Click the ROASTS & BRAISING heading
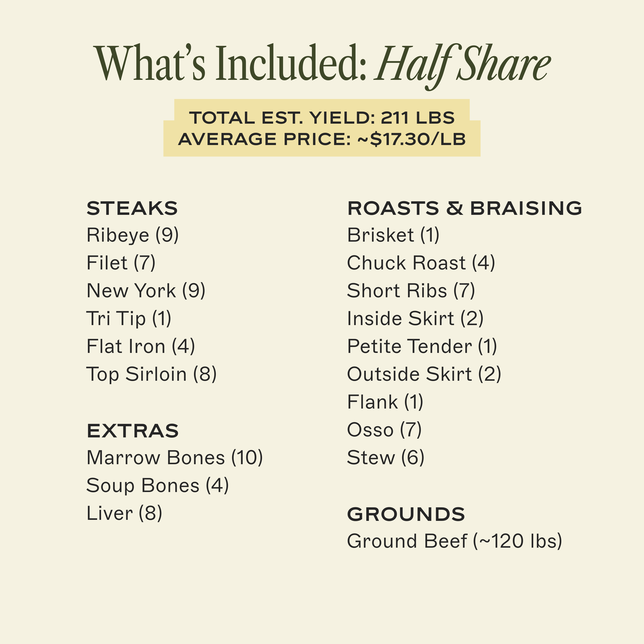The width and height of the screenshot is (644, 644). pos(465,208)
